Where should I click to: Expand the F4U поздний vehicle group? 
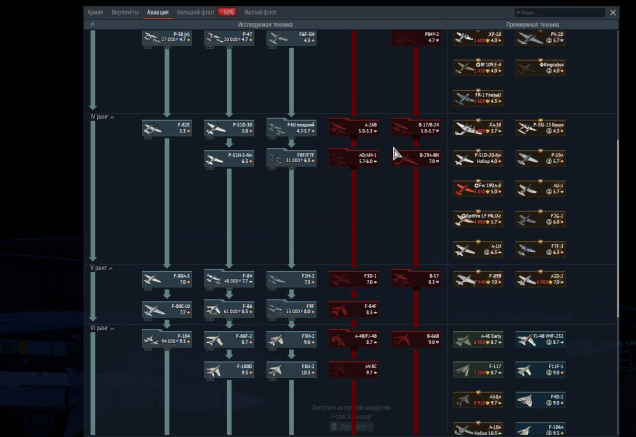(x=291, y=128)
